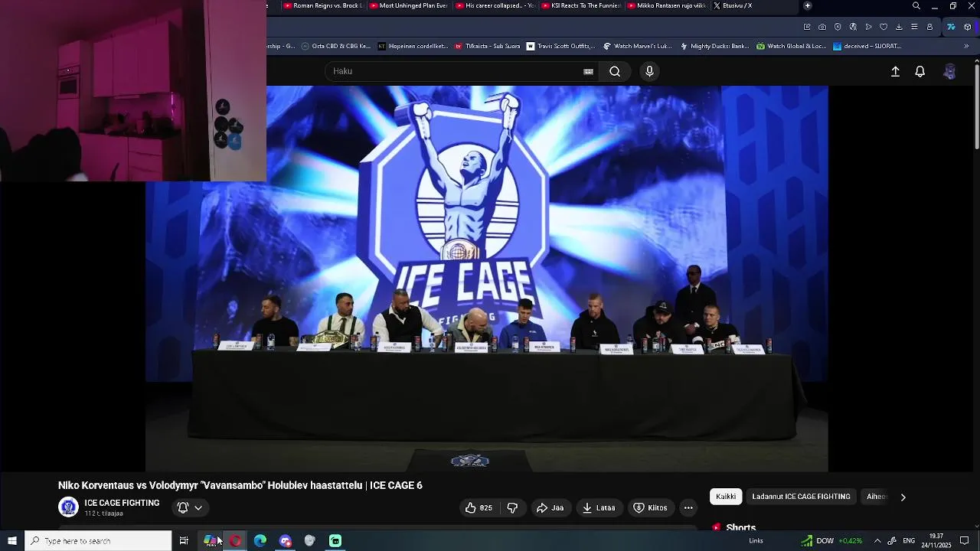
Task: Switch ENG input language indicator
Action: tap(909, 541)
